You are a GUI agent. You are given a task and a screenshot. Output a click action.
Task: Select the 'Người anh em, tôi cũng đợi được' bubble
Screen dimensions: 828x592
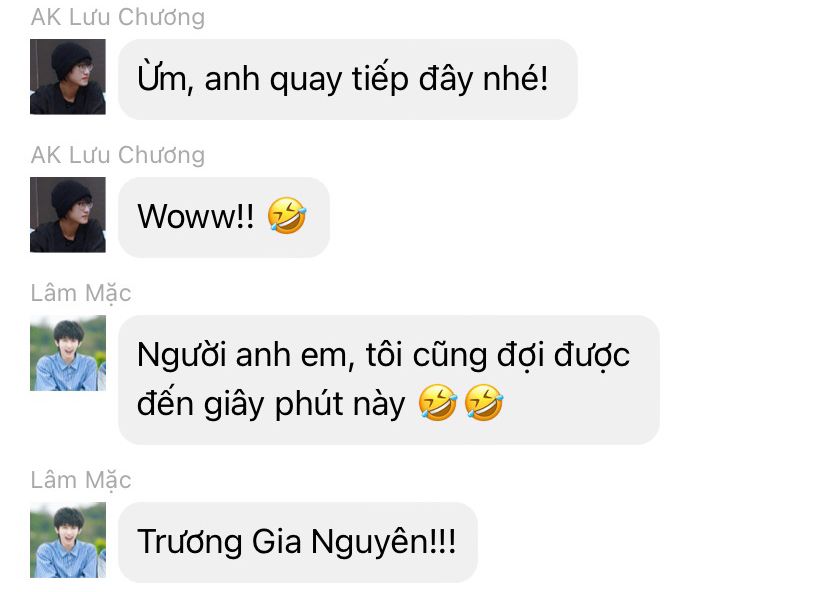tap(389, 380)
